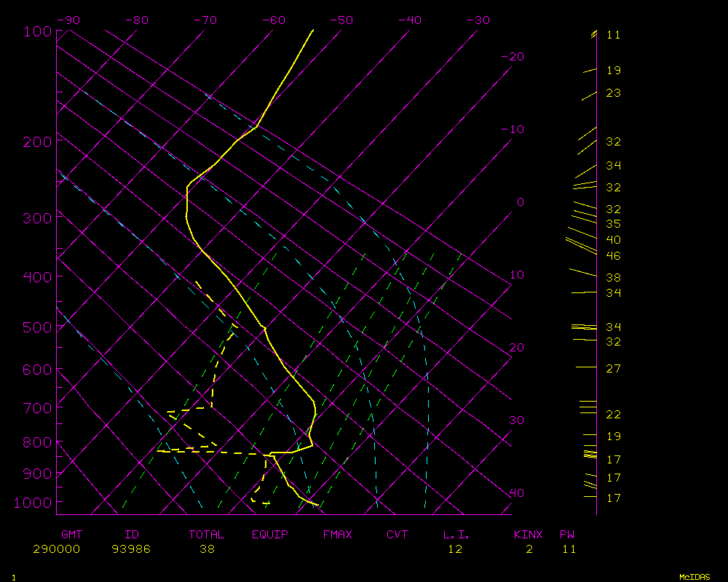This screenshot has width=728, height=582.
Task: Click the GMT header label
Action: 72,535
